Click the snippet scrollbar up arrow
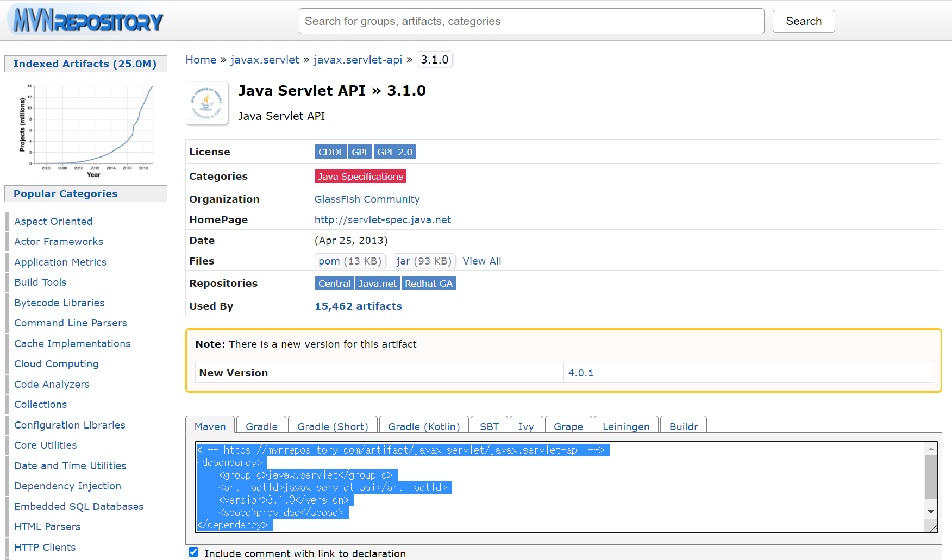This screenshot has height=560, width=952. click(x=931, y=449)
